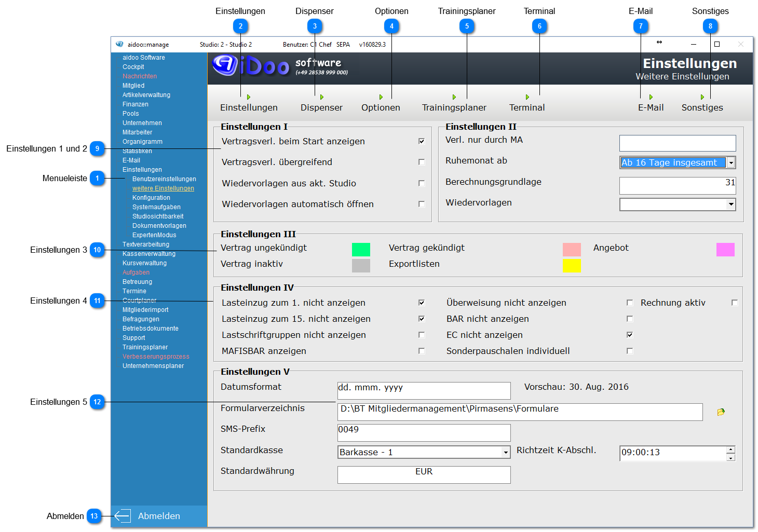Enable Lastschriftgruppen nicht anzeigen checkbox
758x532 pixels.
tap(422, 335)
